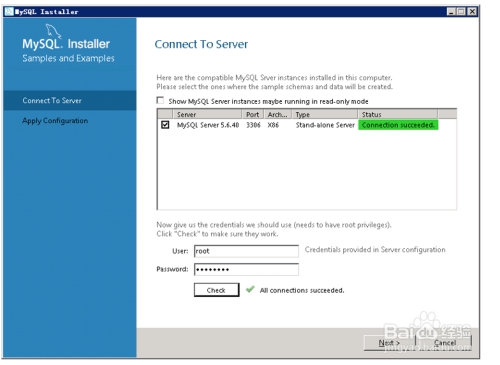Sort by the Port column header

point(253,114)
